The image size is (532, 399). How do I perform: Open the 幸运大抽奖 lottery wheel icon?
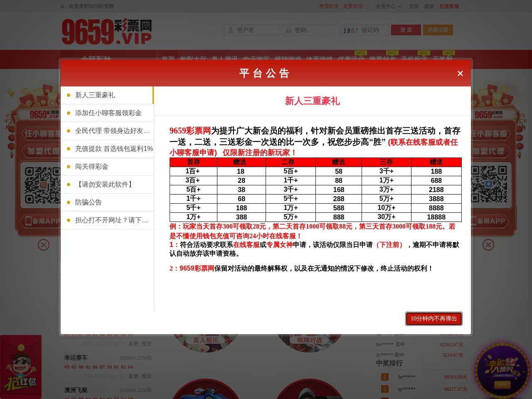click(x=503, y=371)
